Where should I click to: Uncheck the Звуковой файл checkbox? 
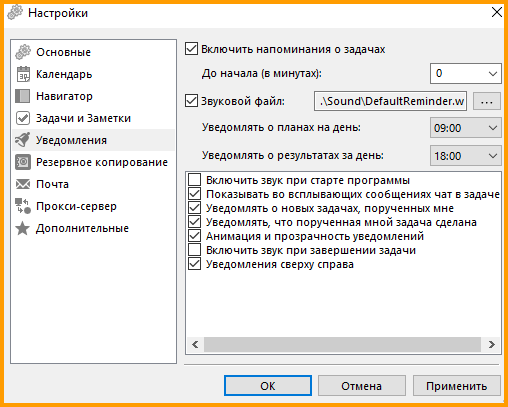191,101
